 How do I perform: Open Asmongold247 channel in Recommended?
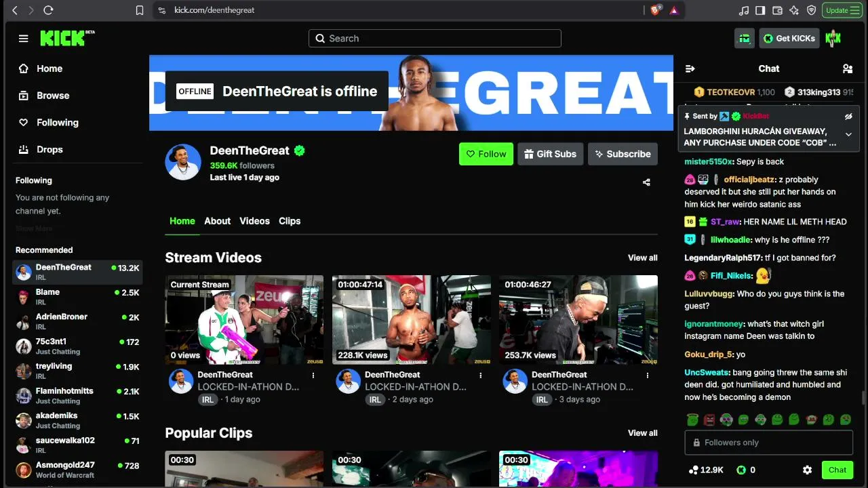coord(77,470)
